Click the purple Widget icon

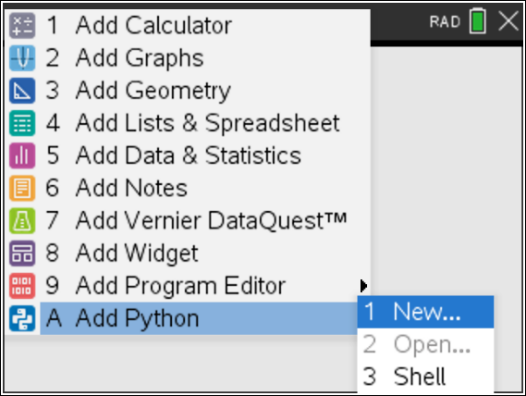(x=22, y=253)
